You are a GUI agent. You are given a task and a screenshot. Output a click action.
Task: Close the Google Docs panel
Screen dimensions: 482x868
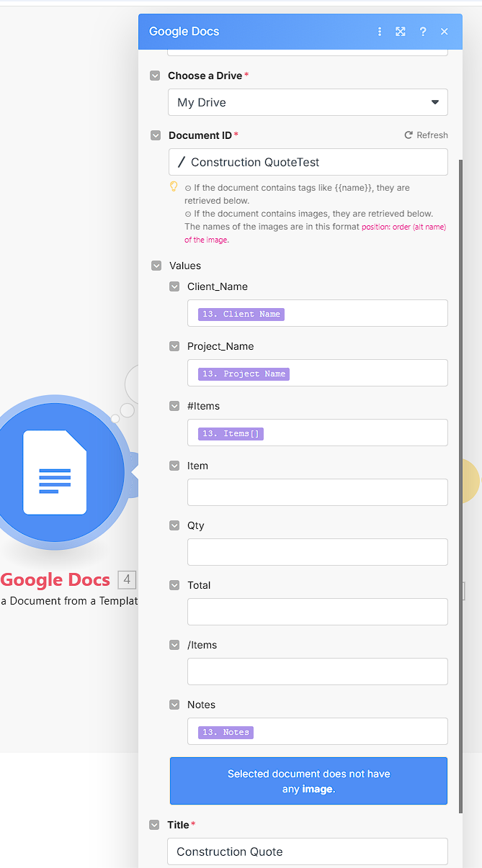pyautogui.click(x=445, y=32)
